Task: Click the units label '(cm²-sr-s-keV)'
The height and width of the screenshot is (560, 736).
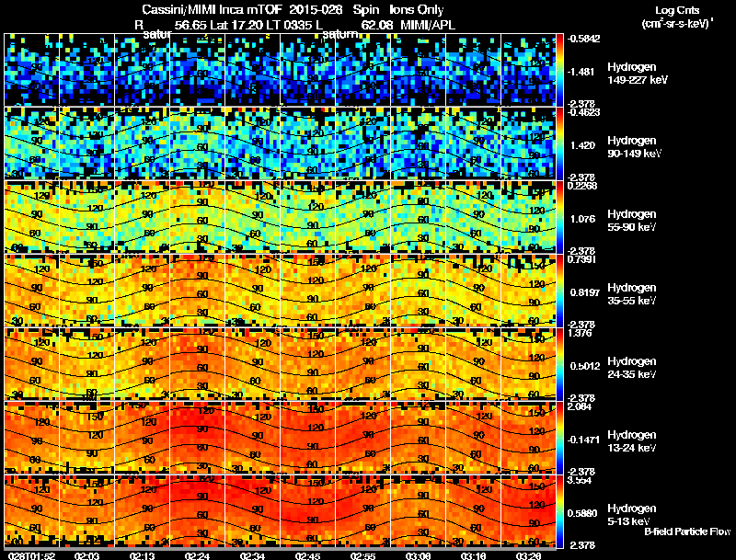Action: 676,23
